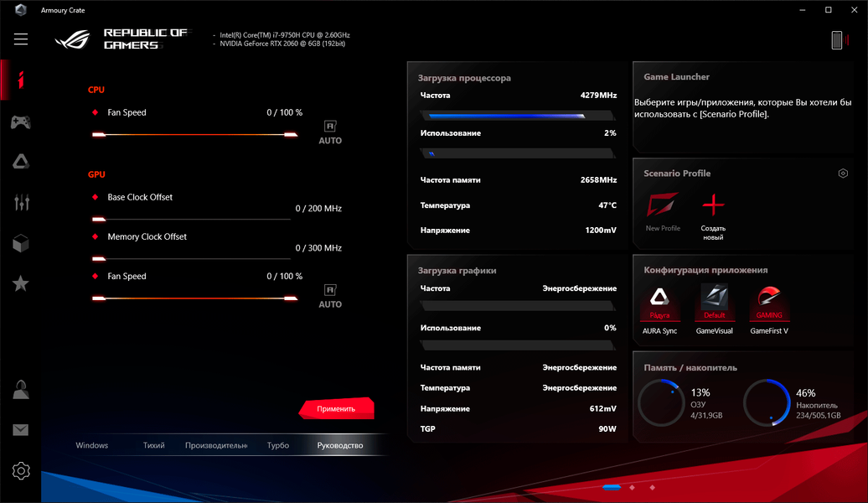Click the storage 46% usage gauge

pos(767,402)
